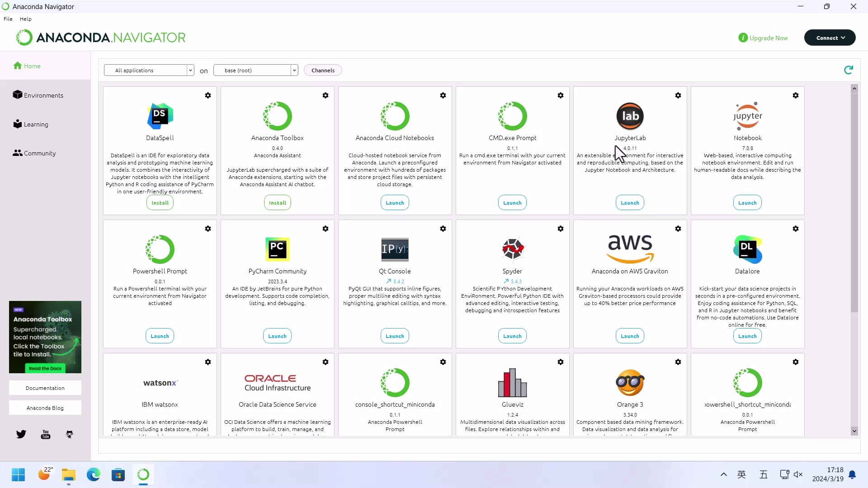Click the refresh icon at top right
This screenshot has width=868, height=488.
(x=849, y=70)
